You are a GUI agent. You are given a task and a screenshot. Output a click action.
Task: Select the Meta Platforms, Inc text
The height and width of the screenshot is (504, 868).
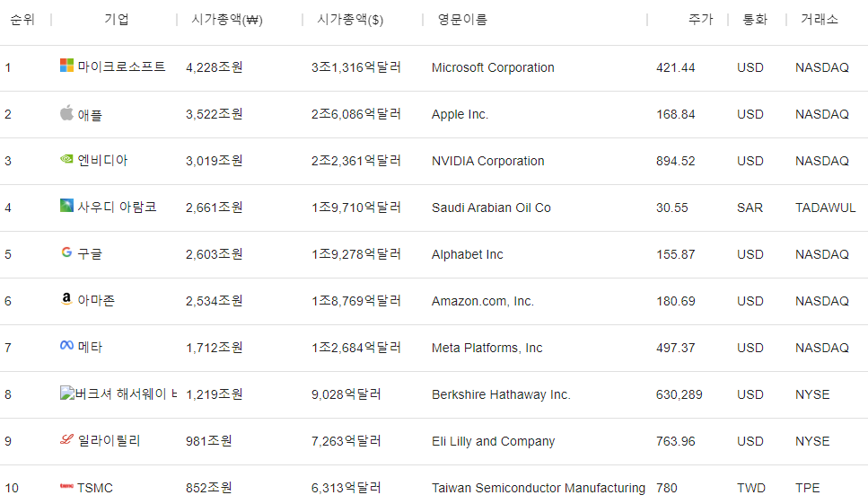point(487,348)
